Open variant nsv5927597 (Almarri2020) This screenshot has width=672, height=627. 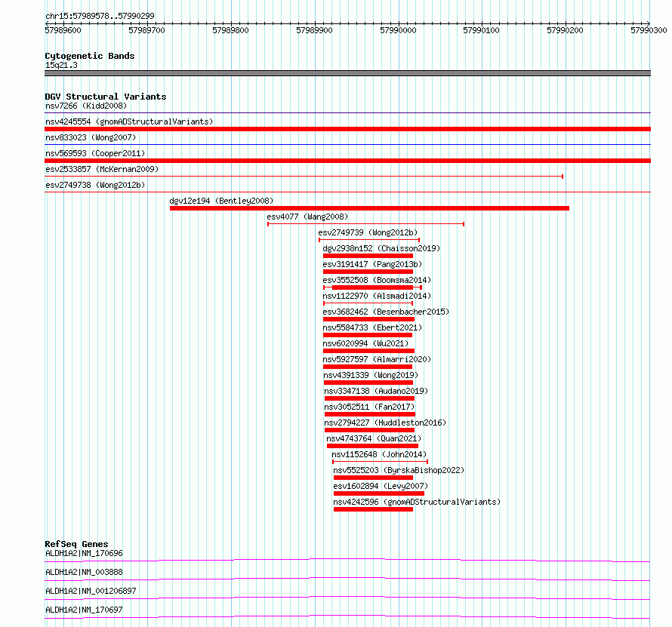(377, 359)
